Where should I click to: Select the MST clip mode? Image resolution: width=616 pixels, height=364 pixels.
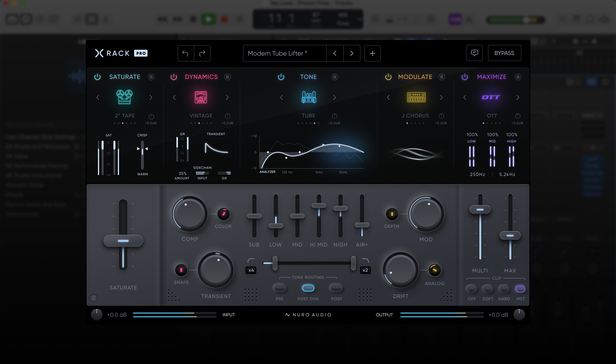[x=520, y=289]
